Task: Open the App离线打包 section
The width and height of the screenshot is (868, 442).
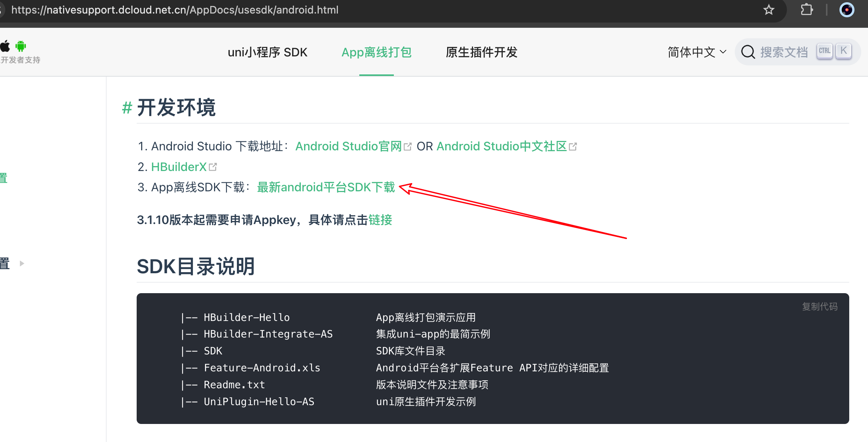Action: pyautogui.click(x=376, y=52)
